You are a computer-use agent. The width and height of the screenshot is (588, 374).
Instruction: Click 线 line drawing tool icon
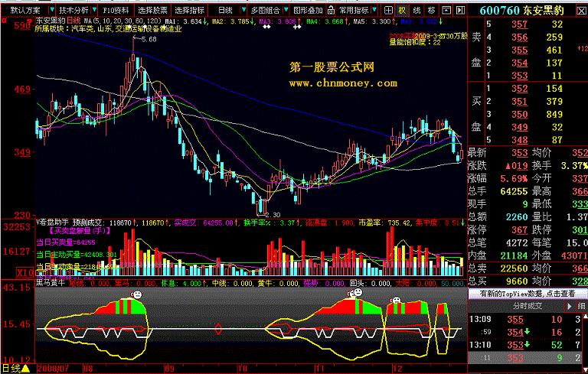417,10
